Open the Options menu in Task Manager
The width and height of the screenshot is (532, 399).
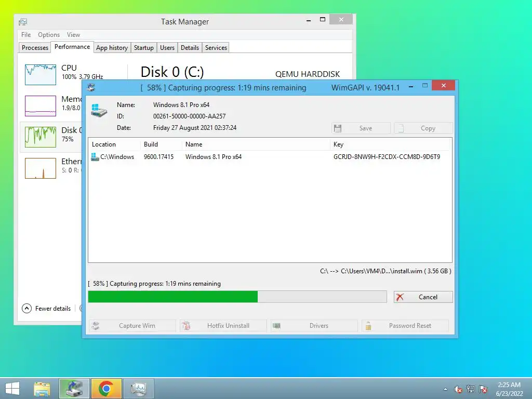point(49,35)
